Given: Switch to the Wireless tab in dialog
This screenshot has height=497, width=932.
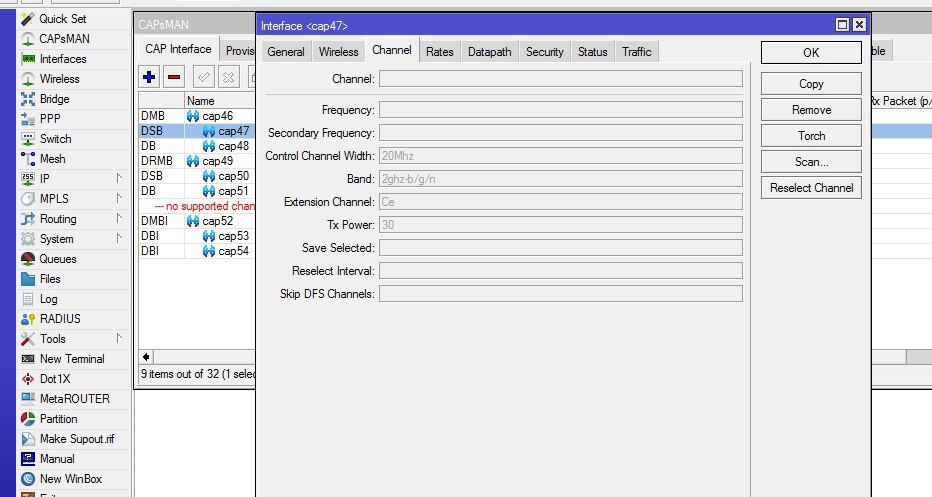Looking at the screenshot, I should 339,52.
